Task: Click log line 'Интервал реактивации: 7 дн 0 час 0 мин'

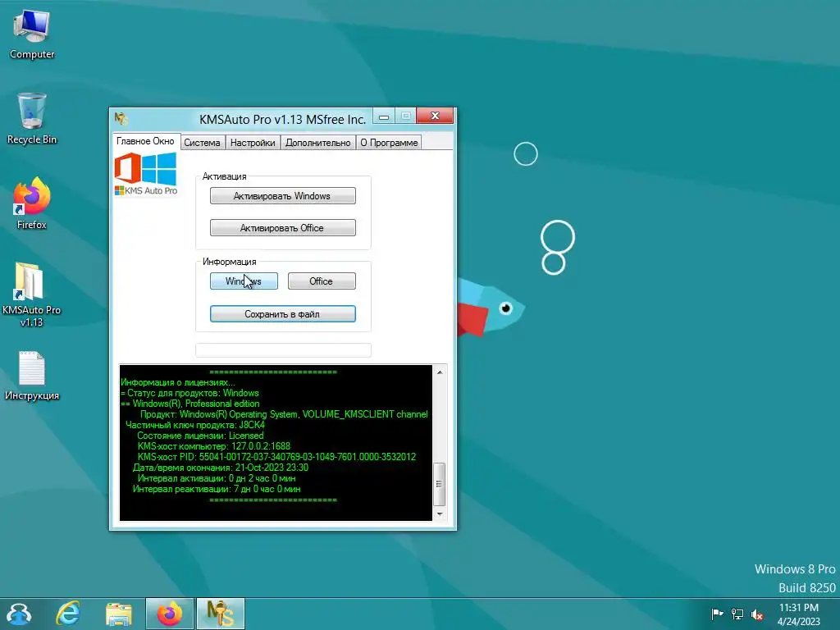Action: (x=217, y=489)
